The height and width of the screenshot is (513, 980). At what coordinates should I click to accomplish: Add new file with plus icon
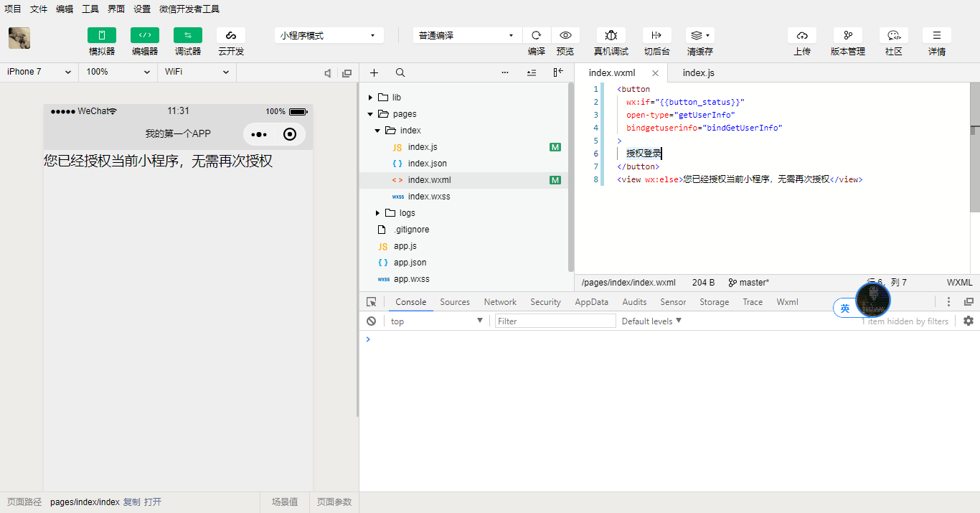point(374,72)
